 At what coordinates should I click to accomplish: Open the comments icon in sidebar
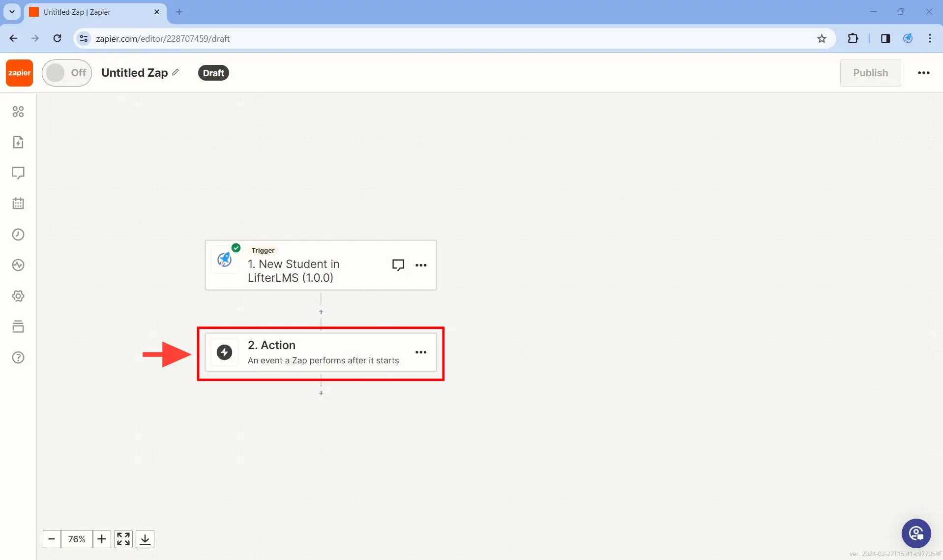[18, 173]
